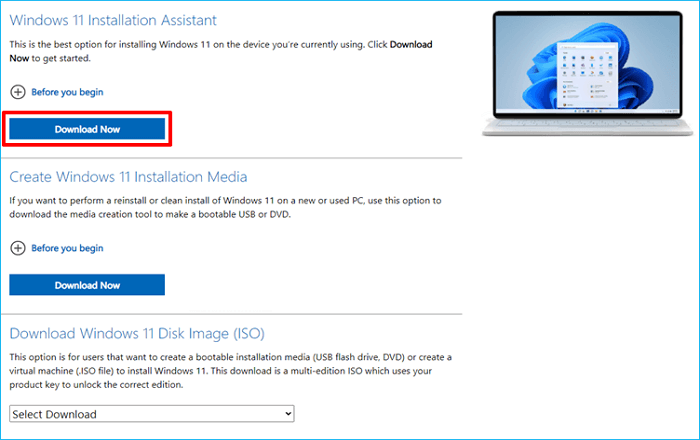Click the 'Download Windows 11 Disk Image (ISO)' heading
This screenshot has width=700, height=440.
tap(137, 333)
